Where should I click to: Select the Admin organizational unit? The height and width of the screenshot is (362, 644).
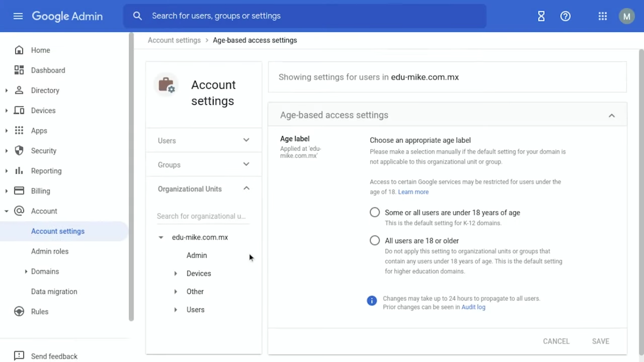pyautogui.click(x=197, y=255)
